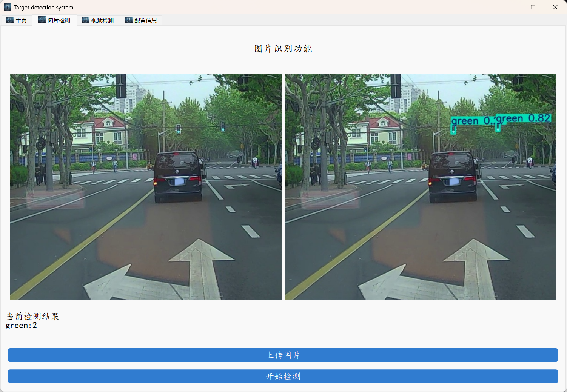Click the 上传图片 button
567x392 pixels.
pos(283,355)
